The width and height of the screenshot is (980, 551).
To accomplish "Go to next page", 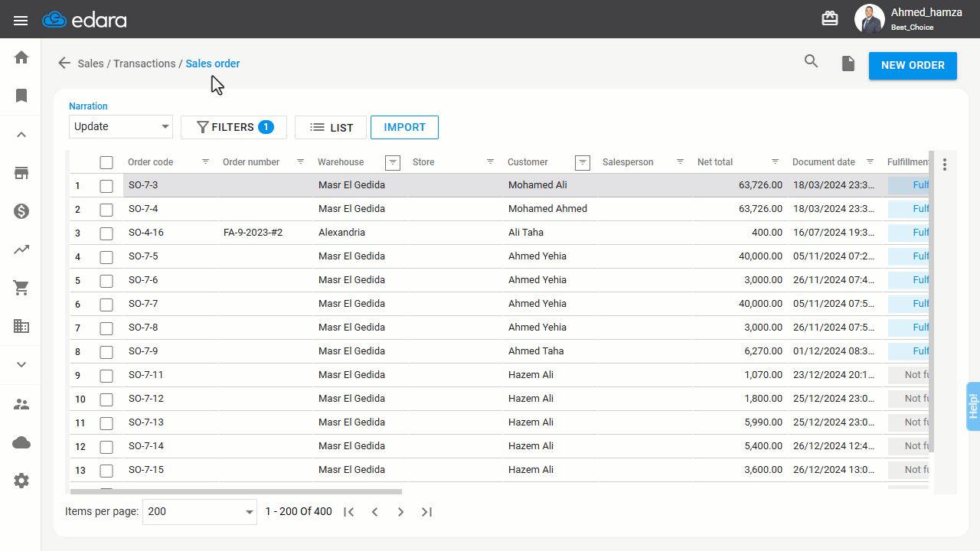I will coord(400,512).
